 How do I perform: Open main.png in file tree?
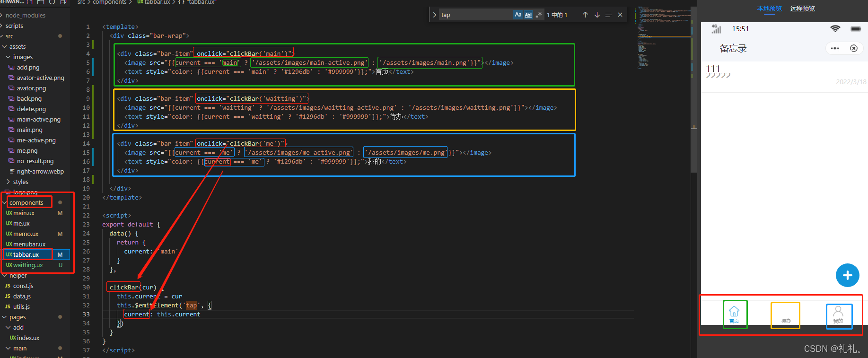coord(29,130)
